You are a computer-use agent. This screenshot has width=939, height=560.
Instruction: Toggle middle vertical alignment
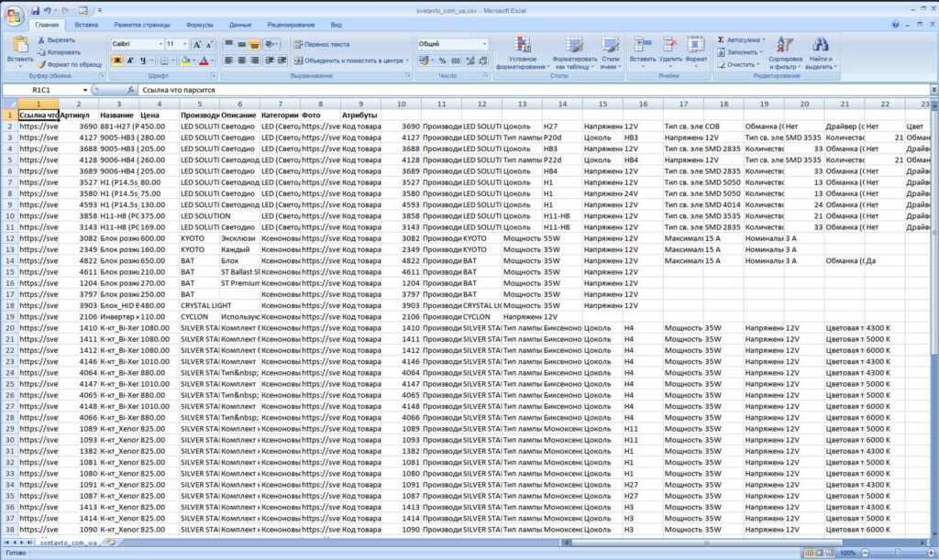[242, 44]
